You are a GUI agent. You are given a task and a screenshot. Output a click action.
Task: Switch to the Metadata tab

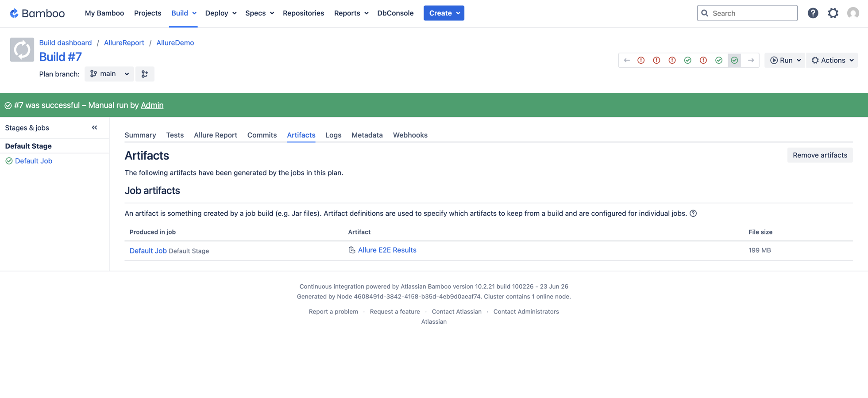[367, 135]
